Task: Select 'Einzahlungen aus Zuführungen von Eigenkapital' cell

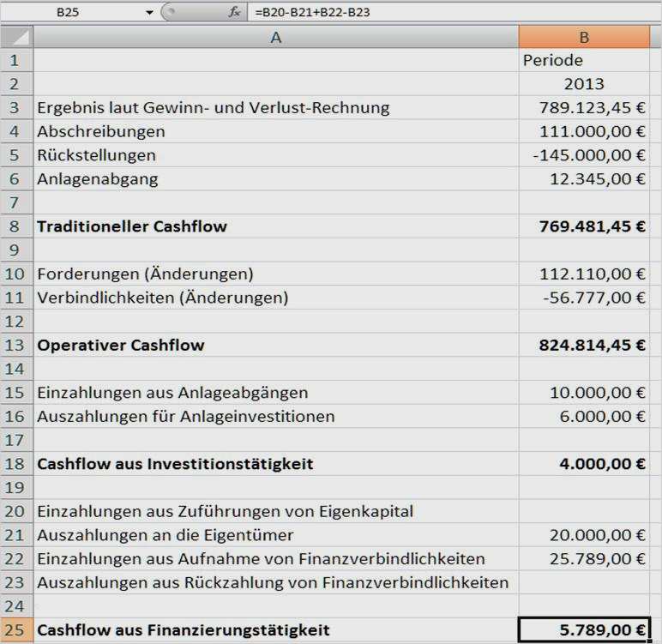Action: [x=276, y=511]
